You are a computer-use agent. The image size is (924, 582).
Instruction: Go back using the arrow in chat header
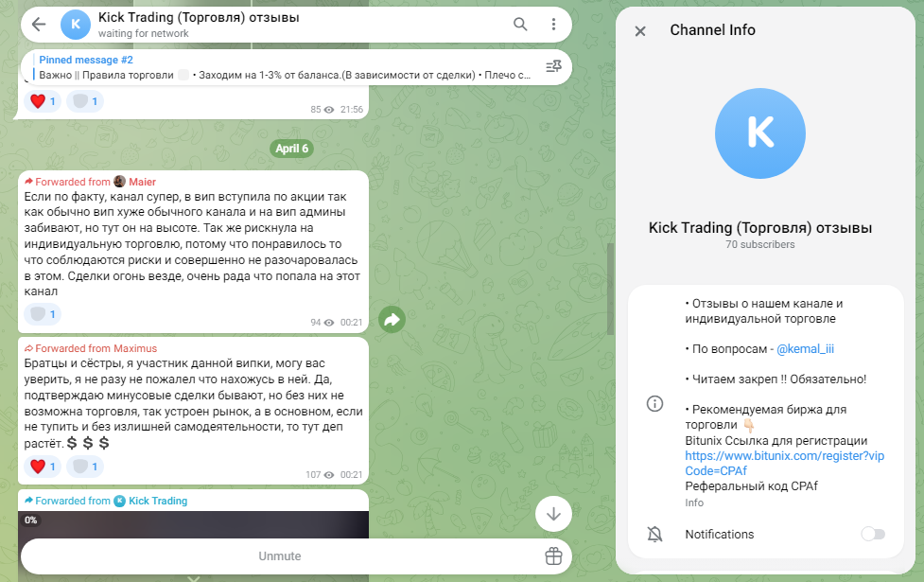coord(39,25)
